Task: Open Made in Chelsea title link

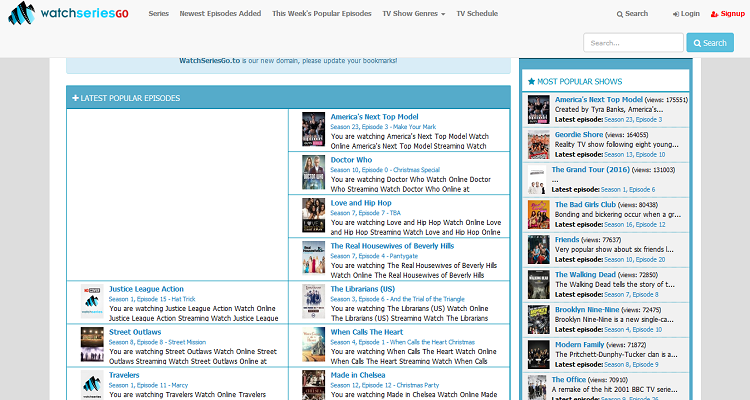Action: pos(358,375)
